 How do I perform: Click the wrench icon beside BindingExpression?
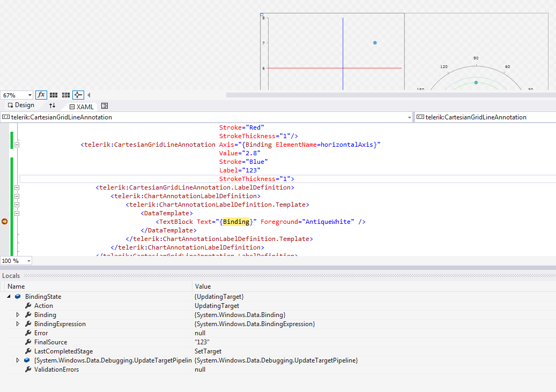[x=28, y=324]
